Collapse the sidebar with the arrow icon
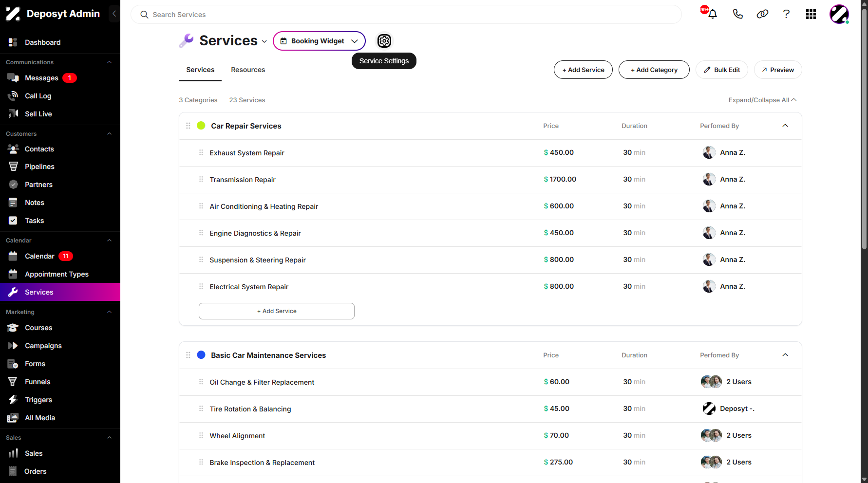 pyautogui.click(x=114, y=14)
